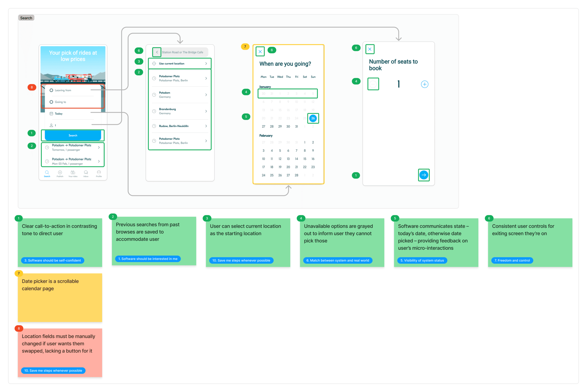The width and height of the screenshot is (587, 392).
Task: Select highlighted date 26 in January
Action: [x=313, y=118]
